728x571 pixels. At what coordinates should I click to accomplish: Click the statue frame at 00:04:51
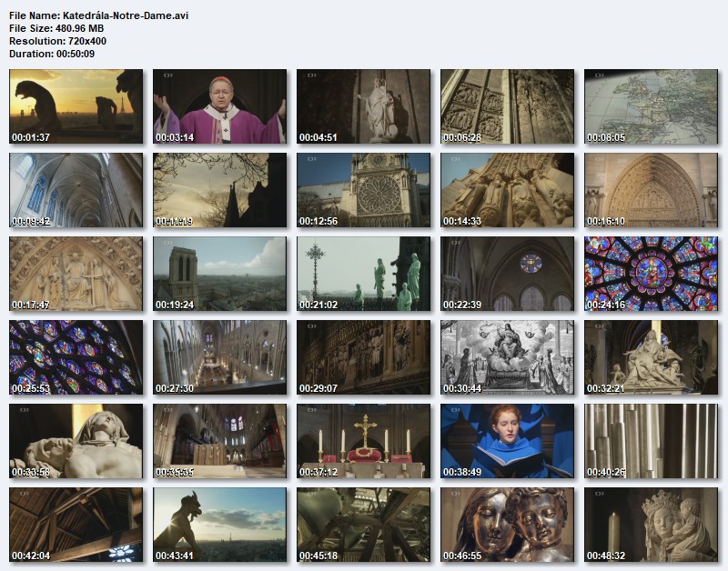pyautogui.click(x=363, y=106)
